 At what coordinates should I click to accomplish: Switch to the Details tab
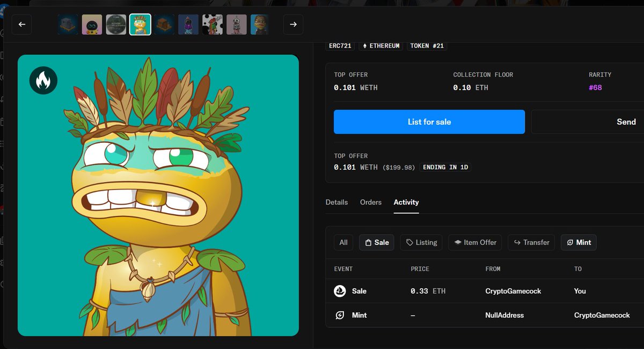tap(336, 202)
